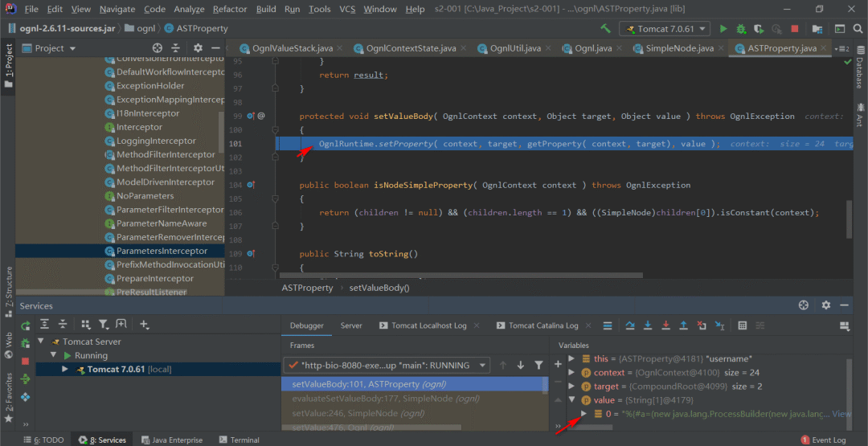Open the Tomcat 7.0.61 run configuration dropdown
This screenshot has height=446, width=868.
665,29
